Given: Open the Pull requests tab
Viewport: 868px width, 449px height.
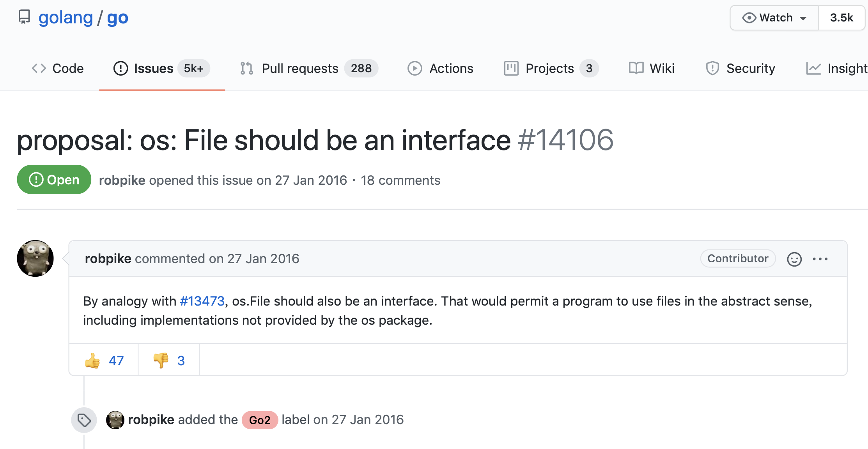Looking at the screenshot, I should pyautogui.click(x=309, y=69).
